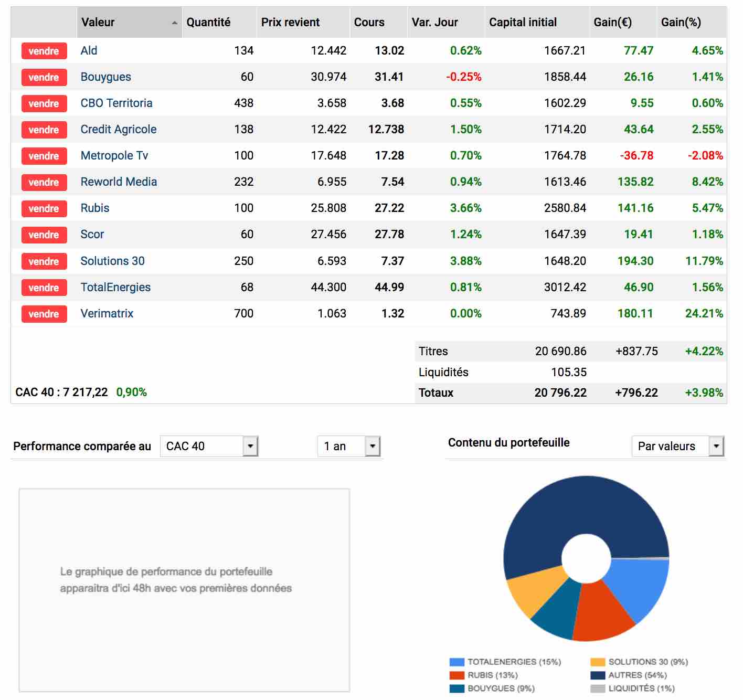
Task: Open the CAC 40 comparison index dropdown
Action: pyautogui.click(x=209, y=446)
